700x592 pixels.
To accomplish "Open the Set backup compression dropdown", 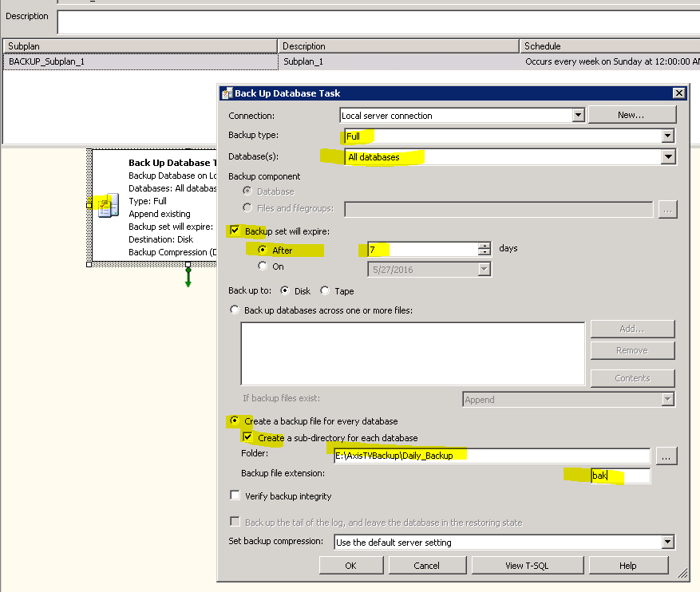I will pyautogui.click(x=667, y=542).
